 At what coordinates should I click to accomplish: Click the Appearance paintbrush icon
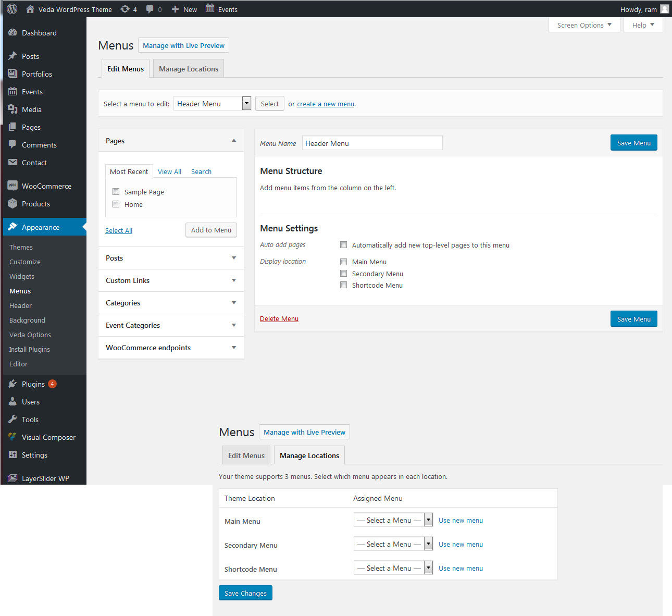click(x=13, y=227)
